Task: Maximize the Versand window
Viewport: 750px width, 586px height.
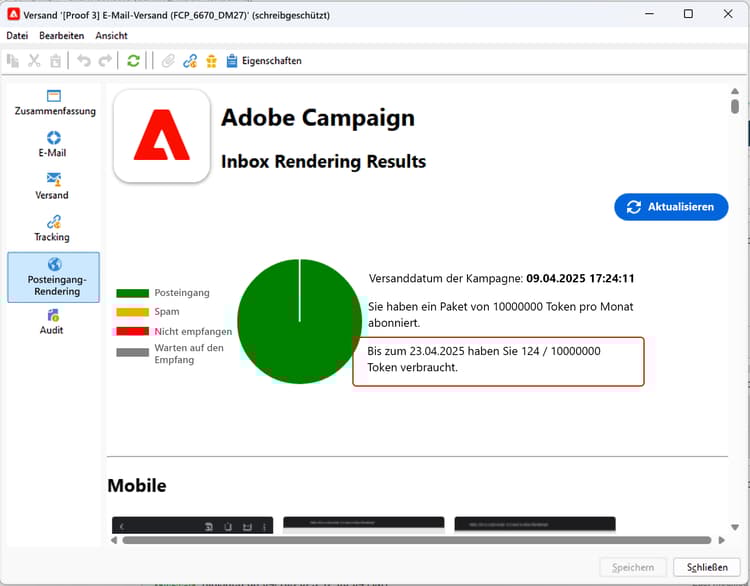Action: pyautogui.click(x=688, y=14)
